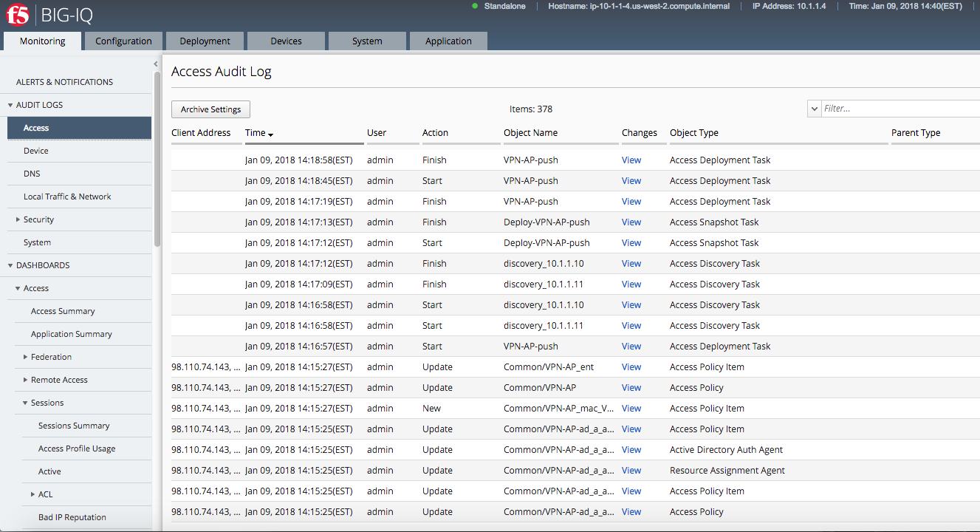Image resolution: width=980 pixels, height=532 pixels.
Task: Click the Time column sort arrow
Action: click(x=271, y=134)
